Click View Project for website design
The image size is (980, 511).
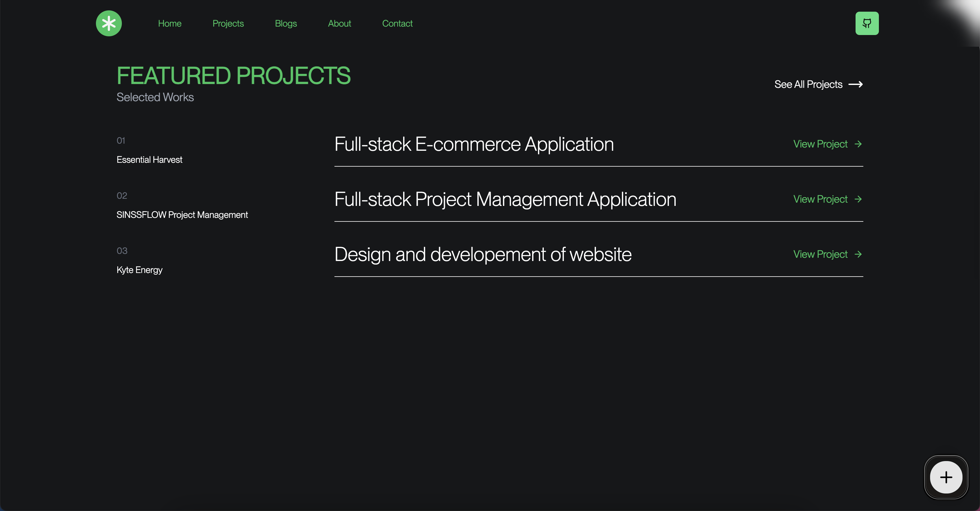pyautogui.click(x=820, y=254)
